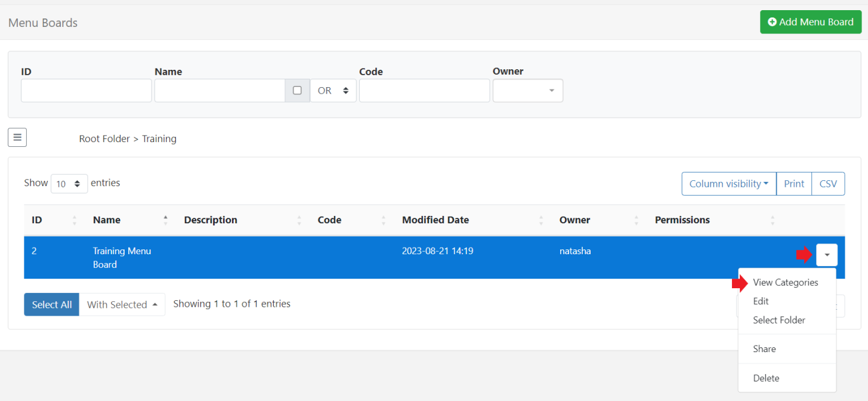
Task: Open the Show entries count selector
Action: pos(69,184)
